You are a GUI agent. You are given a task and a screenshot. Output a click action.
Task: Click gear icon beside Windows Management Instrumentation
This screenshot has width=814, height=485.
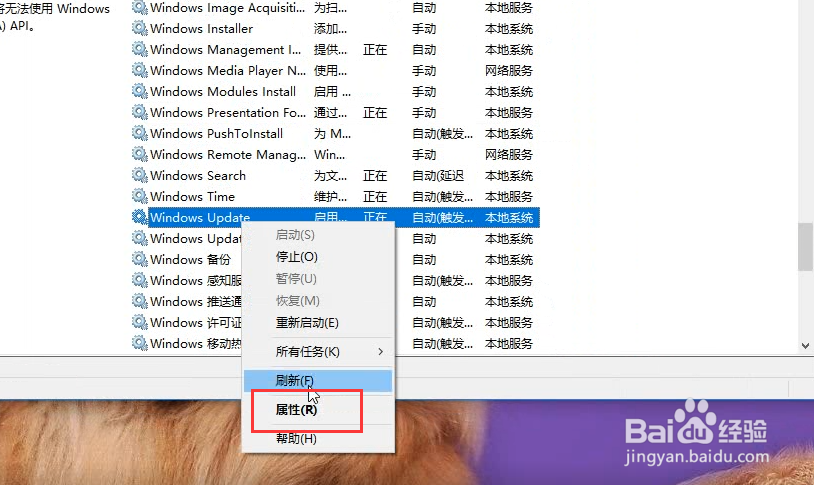[140, 49]
